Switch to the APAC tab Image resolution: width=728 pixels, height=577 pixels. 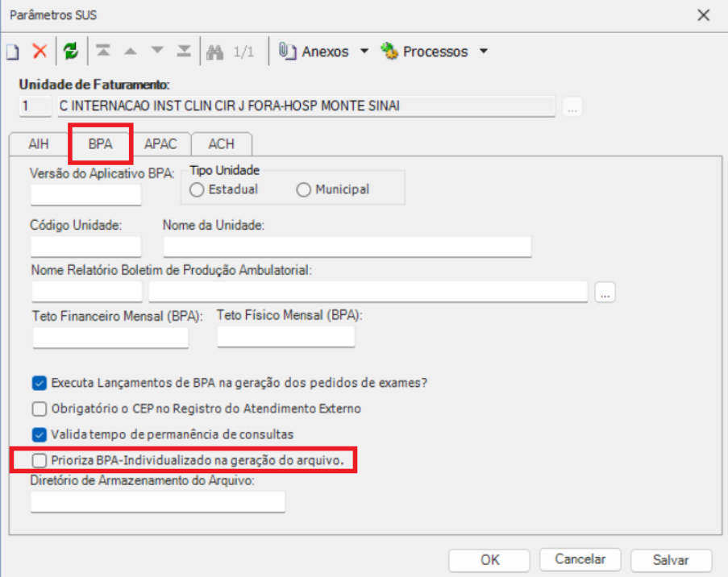(x=161, y=143)
